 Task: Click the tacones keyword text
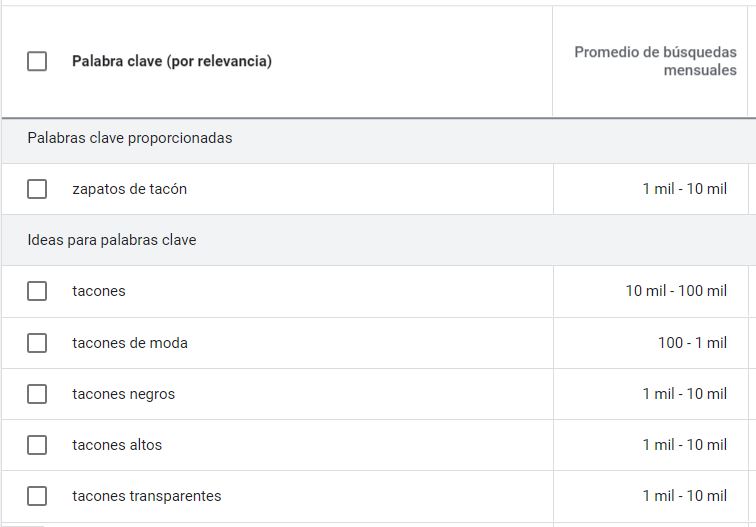99,291
